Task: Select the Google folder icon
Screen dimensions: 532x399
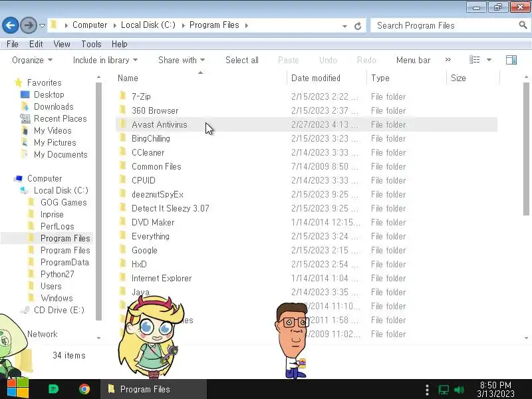Action: 123,249
